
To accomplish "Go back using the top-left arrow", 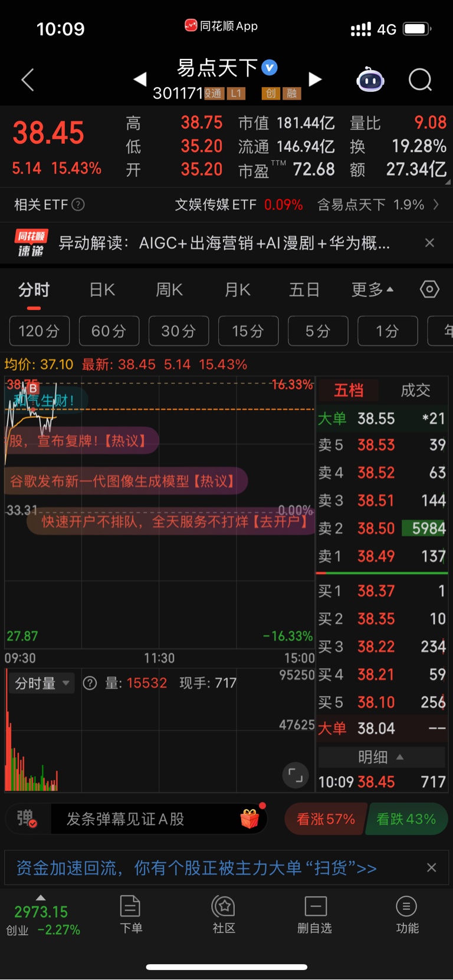I will [x=28, y=80].
